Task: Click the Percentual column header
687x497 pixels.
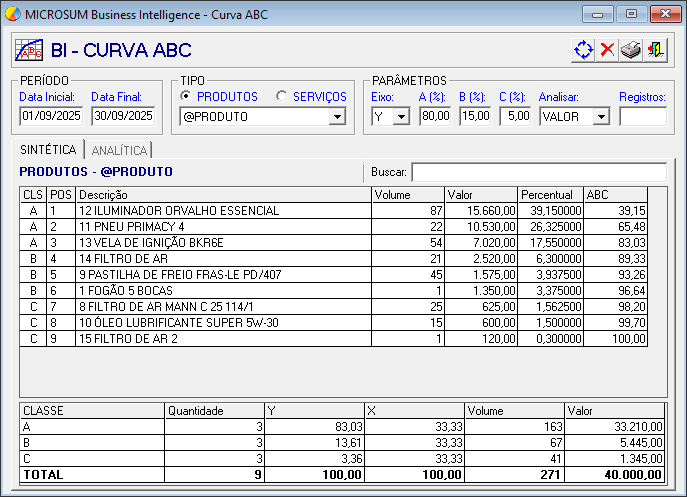Action: pos(551,195)
